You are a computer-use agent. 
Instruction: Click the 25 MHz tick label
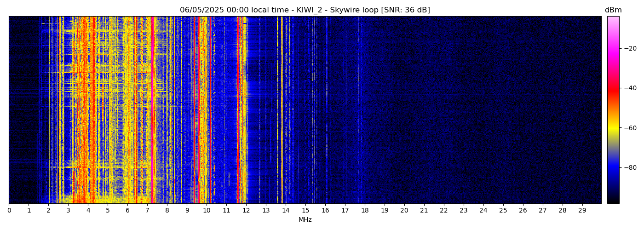click(x=503, y=210)
